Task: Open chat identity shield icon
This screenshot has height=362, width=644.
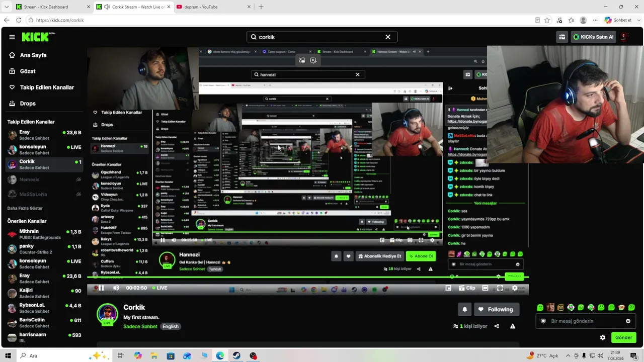Action: click(x=543, y=321)
